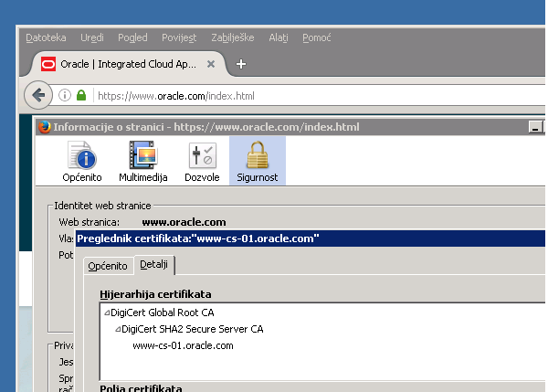Open the Pogled menu
The height and width of the screenshot is (392, 548).
[x=132, y=38]
